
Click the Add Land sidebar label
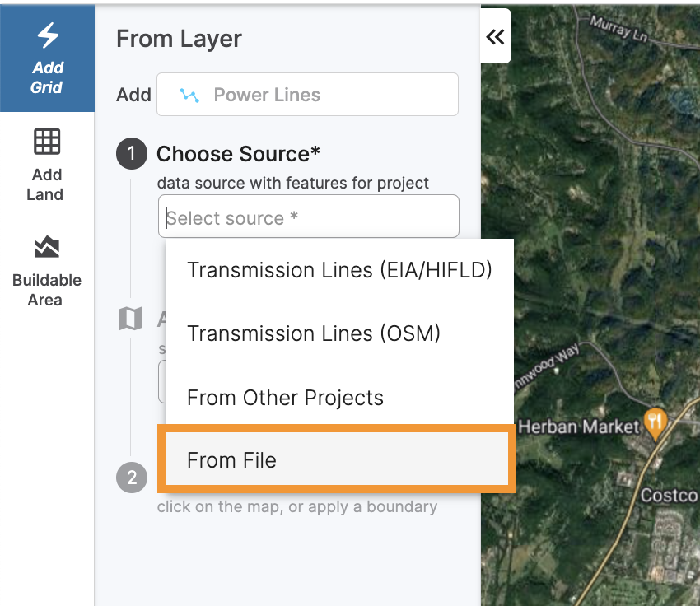[46, 184]
